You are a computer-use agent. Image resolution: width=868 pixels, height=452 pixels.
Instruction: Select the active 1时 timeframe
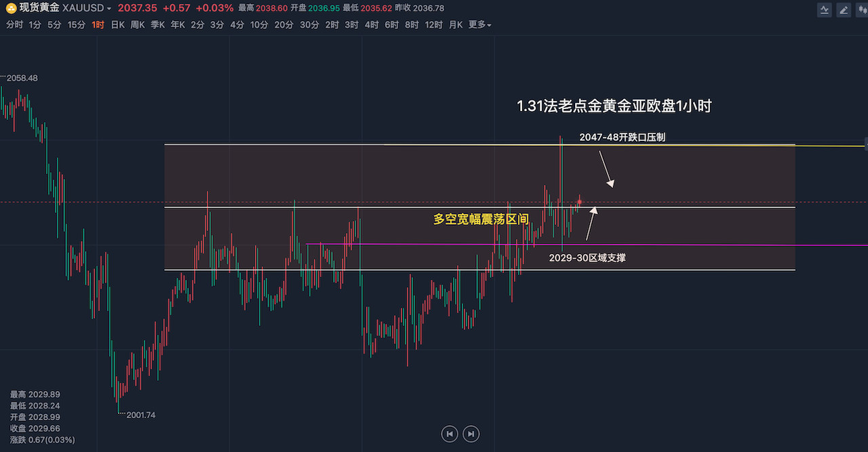[x=98, y=24]
